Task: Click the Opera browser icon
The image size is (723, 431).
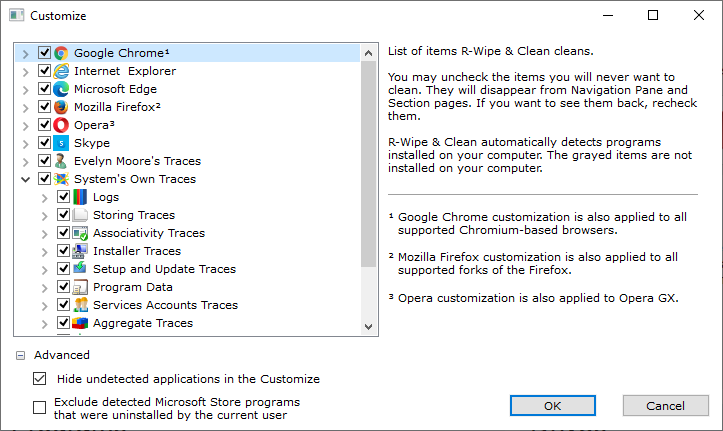Action: pyautogui.click(x=61, y=125)
